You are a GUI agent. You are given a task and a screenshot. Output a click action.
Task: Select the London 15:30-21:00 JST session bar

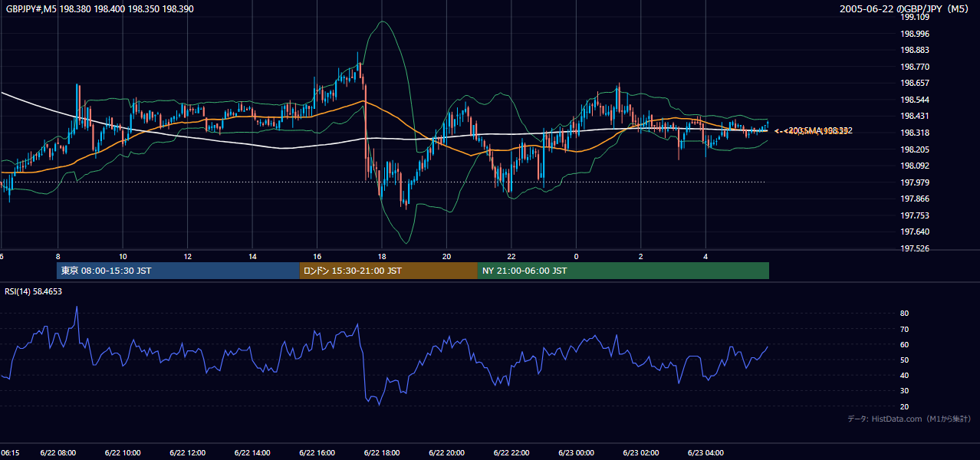(x=389, y=271)
